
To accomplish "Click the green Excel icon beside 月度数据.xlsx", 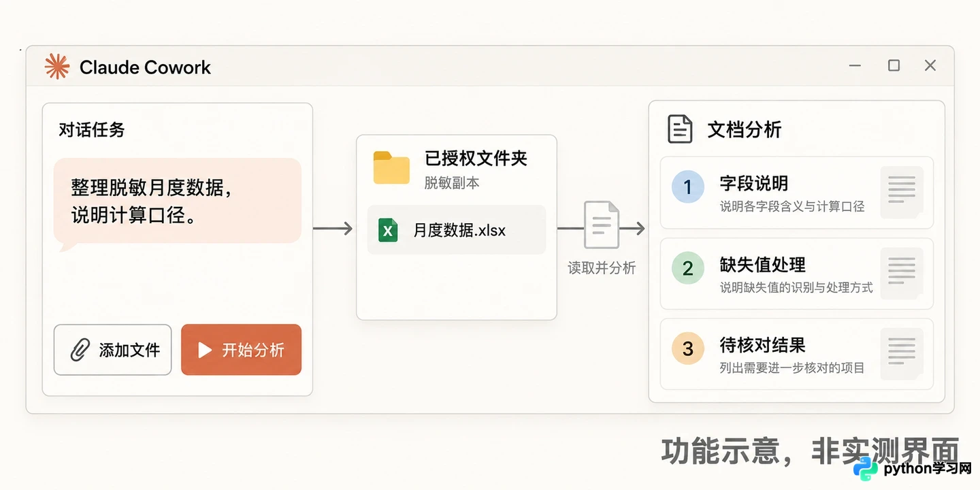I will (x=388, y=230).
